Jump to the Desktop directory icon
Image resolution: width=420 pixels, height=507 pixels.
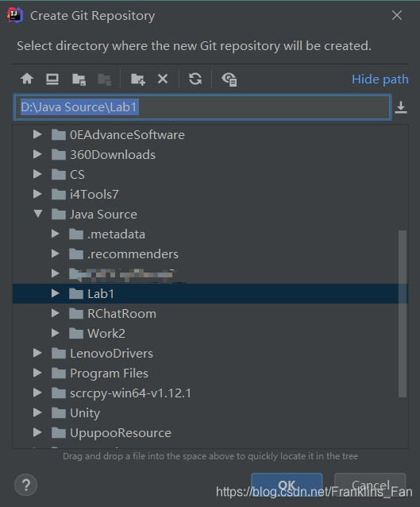click(52, 79)
